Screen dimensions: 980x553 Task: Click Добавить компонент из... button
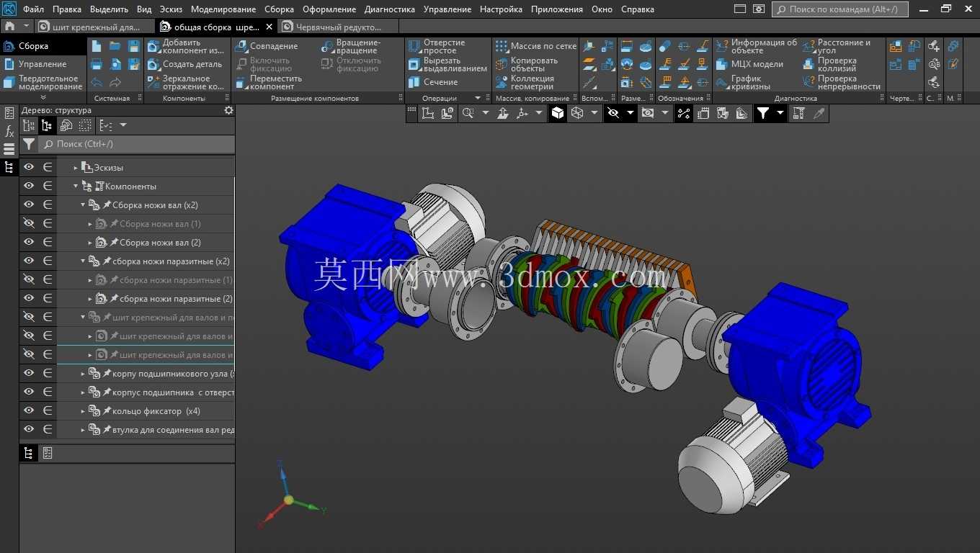tap(186, 46)
